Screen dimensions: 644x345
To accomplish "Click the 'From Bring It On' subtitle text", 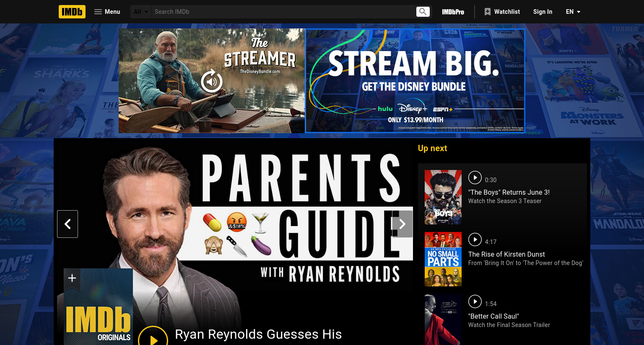I will tap(526, 263).
